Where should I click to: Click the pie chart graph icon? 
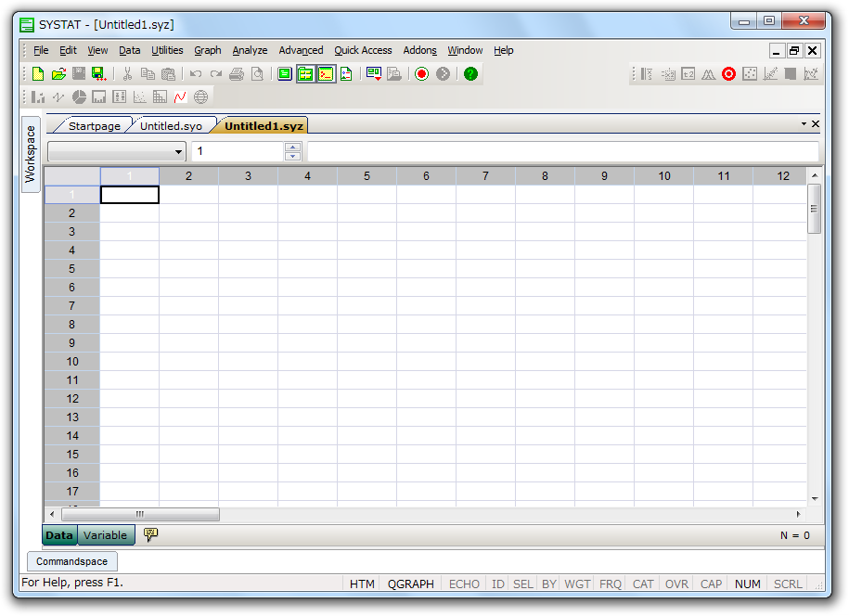click(x=79, y=96)
